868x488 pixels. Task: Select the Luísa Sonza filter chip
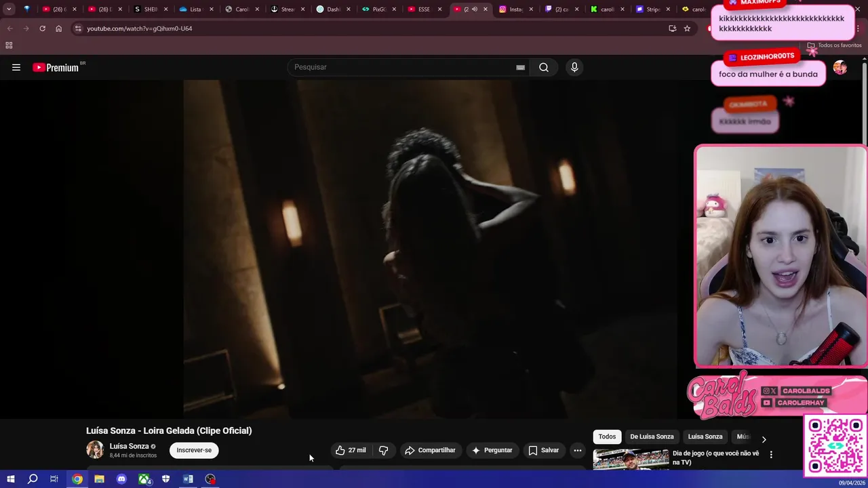(705, 436)
